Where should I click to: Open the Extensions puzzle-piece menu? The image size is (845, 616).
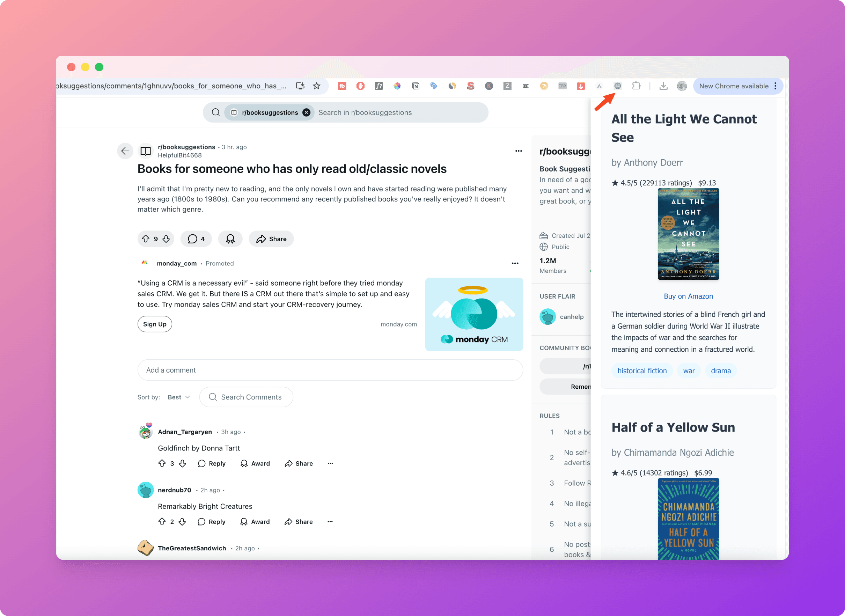636,86
